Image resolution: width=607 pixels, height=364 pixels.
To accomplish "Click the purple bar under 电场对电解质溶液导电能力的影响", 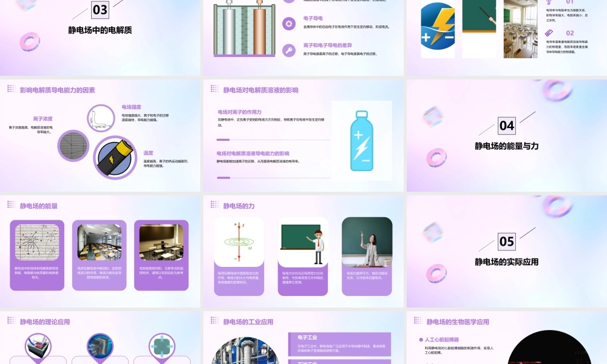I will (x=223, y=178).
